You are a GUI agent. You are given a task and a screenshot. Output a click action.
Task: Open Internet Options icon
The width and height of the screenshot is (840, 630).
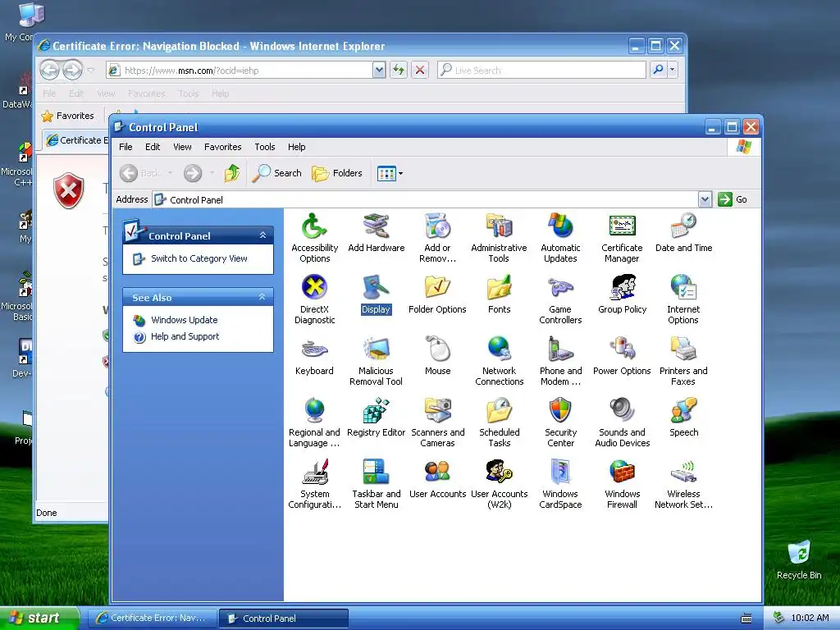click(x=683, y=299)
